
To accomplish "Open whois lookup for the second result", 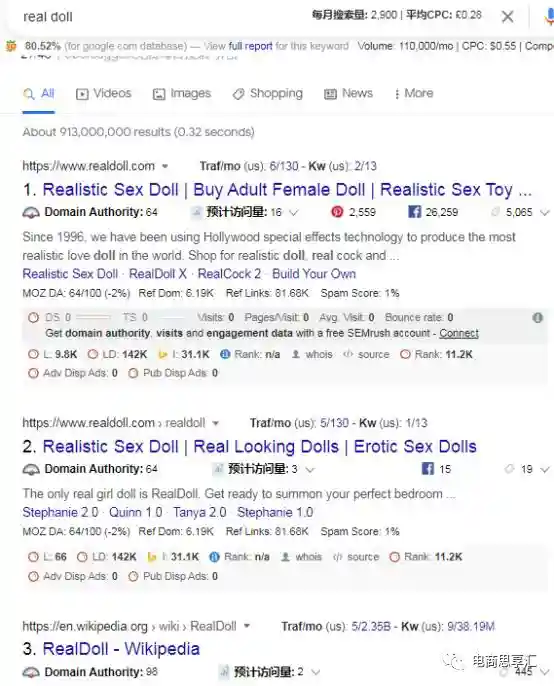I will click(x=302, y=557).
